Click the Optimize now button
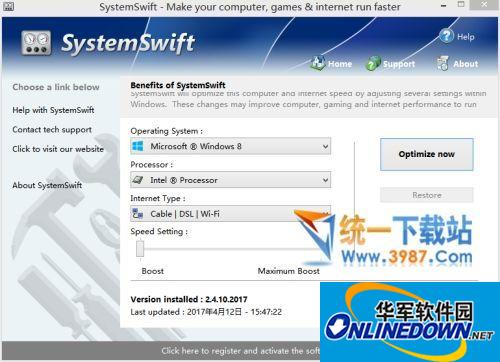 click(427, 154)
